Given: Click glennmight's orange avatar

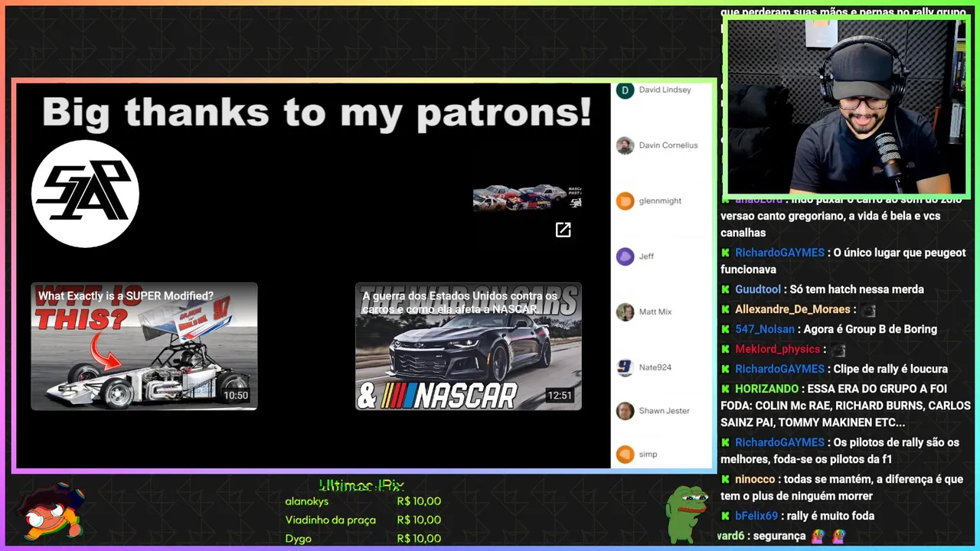Looking at the screenshot, I should point(626,201).
